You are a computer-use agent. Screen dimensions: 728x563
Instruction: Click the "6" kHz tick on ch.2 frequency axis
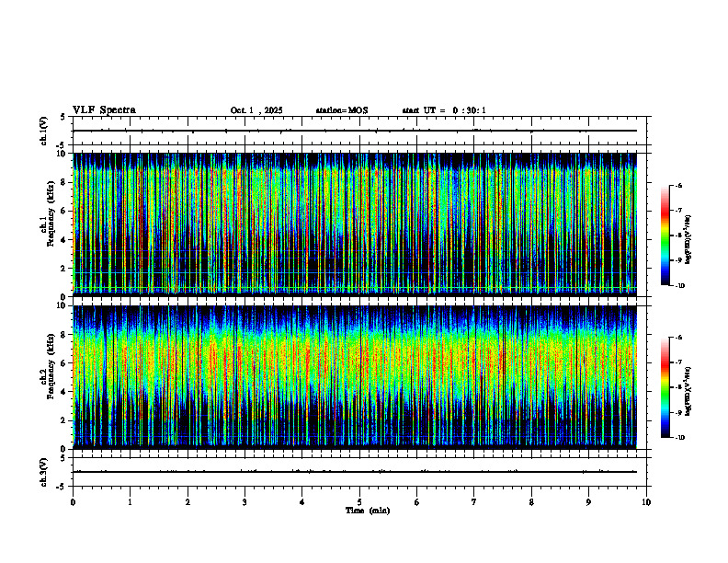[x=65, y=363]
